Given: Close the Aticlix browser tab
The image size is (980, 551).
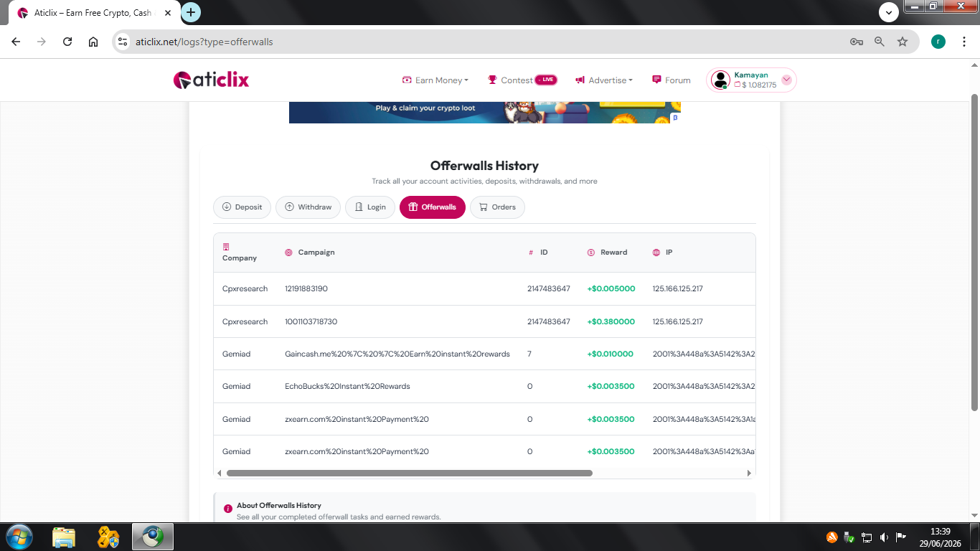Looking at the screenshot, I should (x=168, y=13).
